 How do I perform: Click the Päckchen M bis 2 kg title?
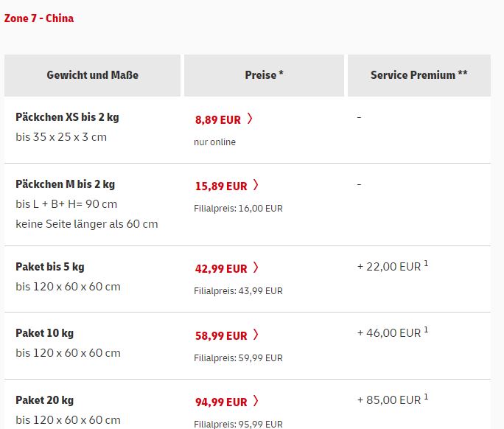tap(66, 184)
